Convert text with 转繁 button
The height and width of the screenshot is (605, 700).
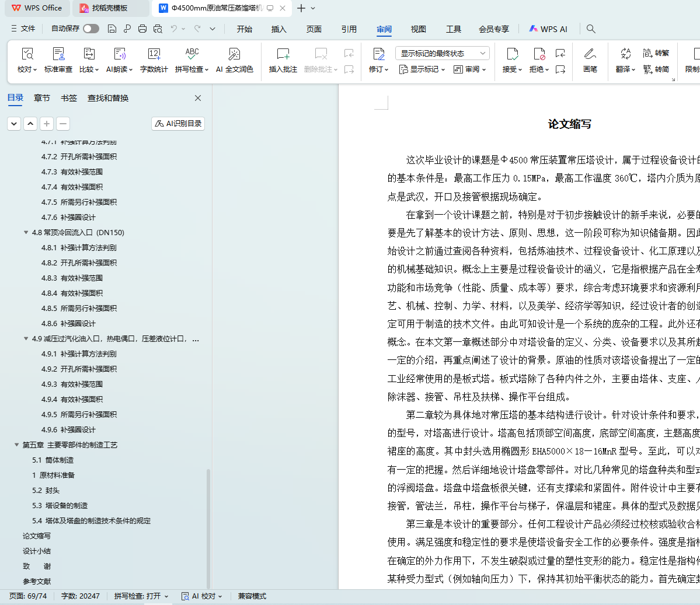click(x=656, y=54)
